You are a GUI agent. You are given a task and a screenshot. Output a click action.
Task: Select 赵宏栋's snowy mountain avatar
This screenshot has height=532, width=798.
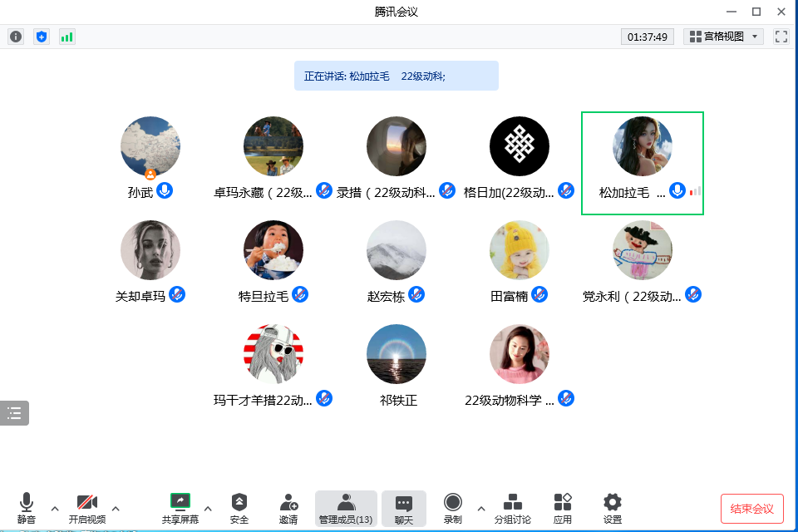(x=397, y=250)
